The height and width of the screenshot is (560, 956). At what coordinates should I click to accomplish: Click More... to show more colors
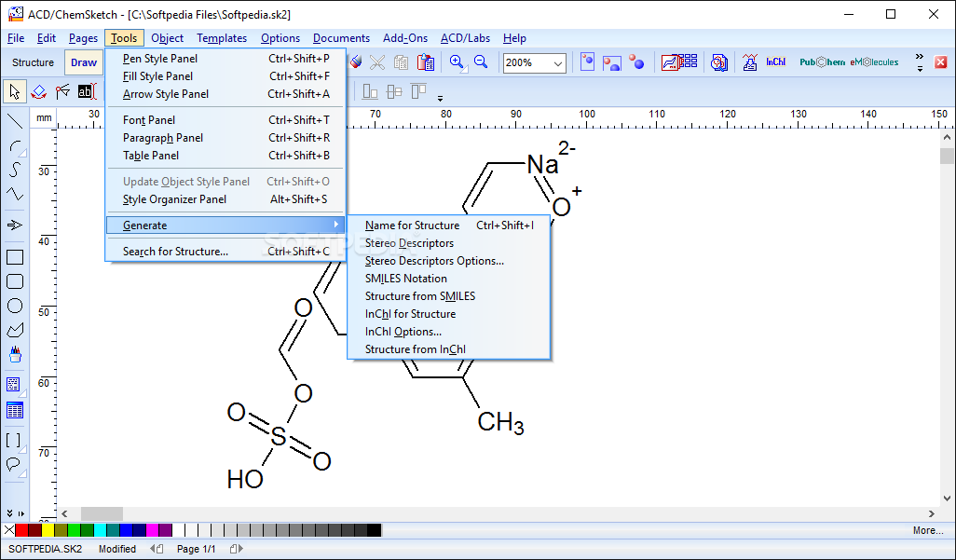[928, 531]
